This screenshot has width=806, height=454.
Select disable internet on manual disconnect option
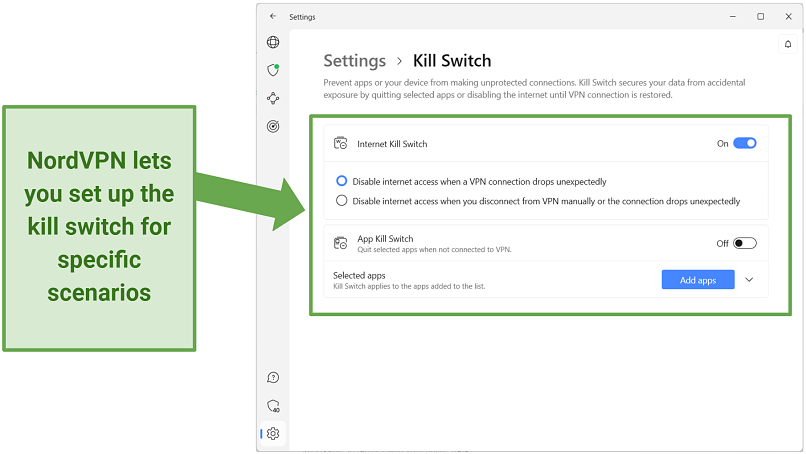tap(341, 201)
